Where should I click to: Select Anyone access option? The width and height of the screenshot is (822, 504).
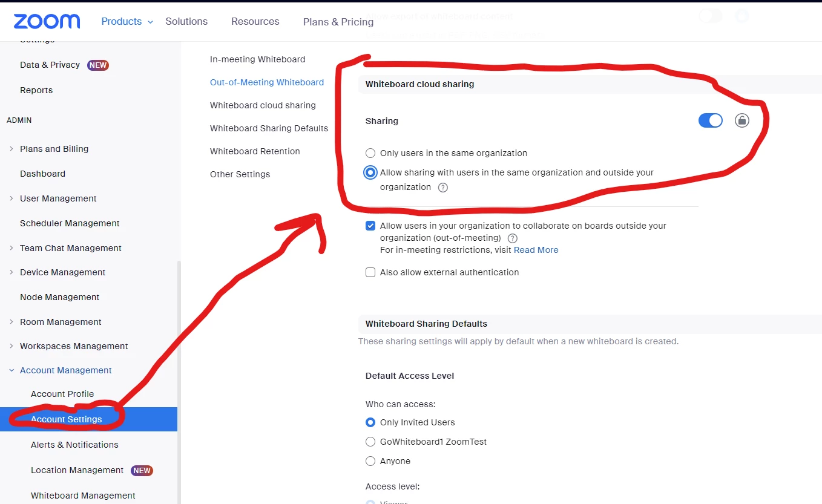pyautogui.click(x=370, y=461)
